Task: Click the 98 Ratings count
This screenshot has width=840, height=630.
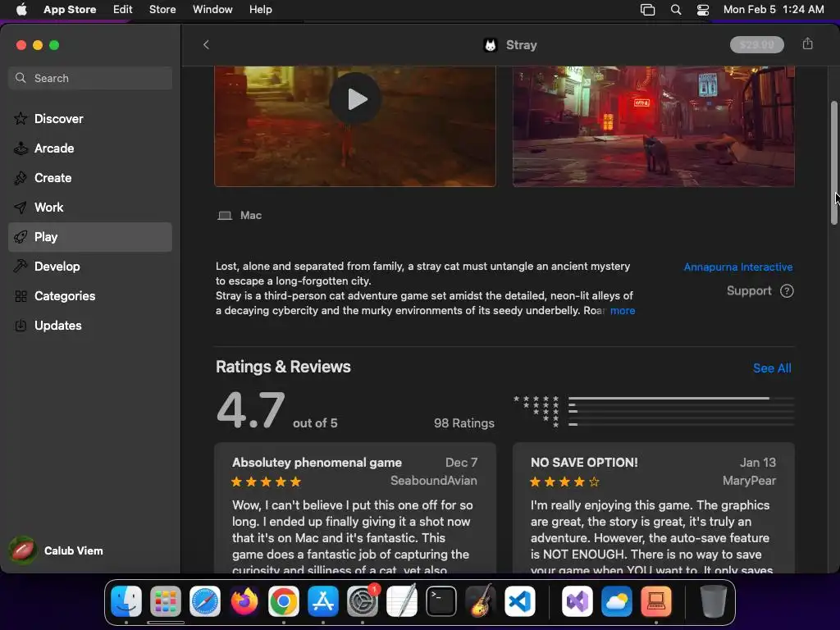Action: [x=464, y=423]
